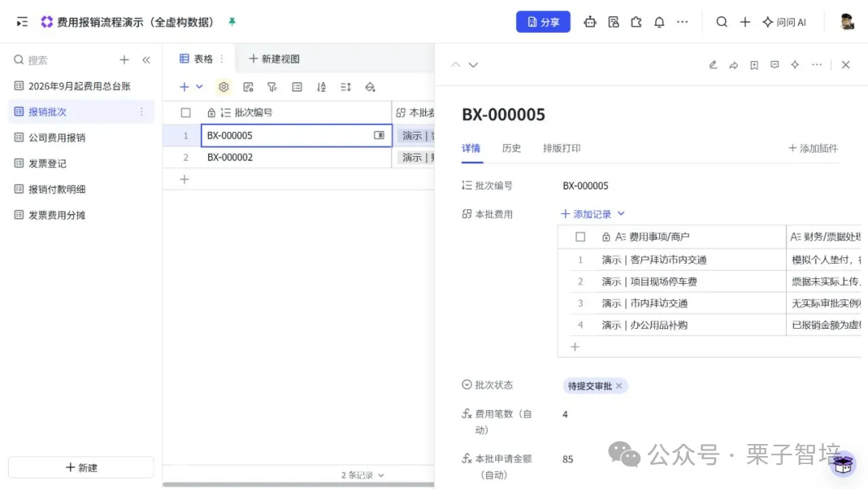Image resolution: width=868 pixels, height=489 pixels.
Task: Click the AI sparkle icon in detail panel
Action: point(795,65)
